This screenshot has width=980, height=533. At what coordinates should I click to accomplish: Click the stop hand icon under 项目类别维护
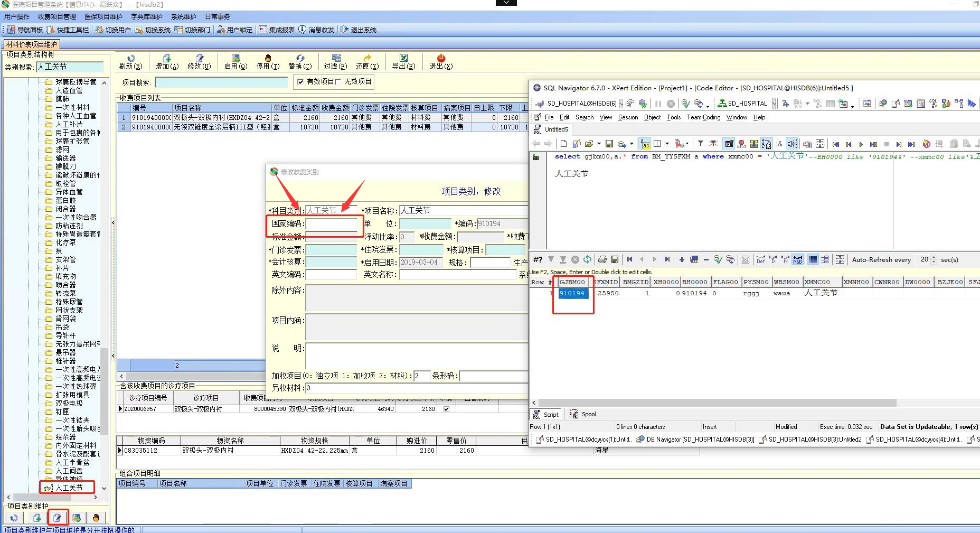[96, 518]
